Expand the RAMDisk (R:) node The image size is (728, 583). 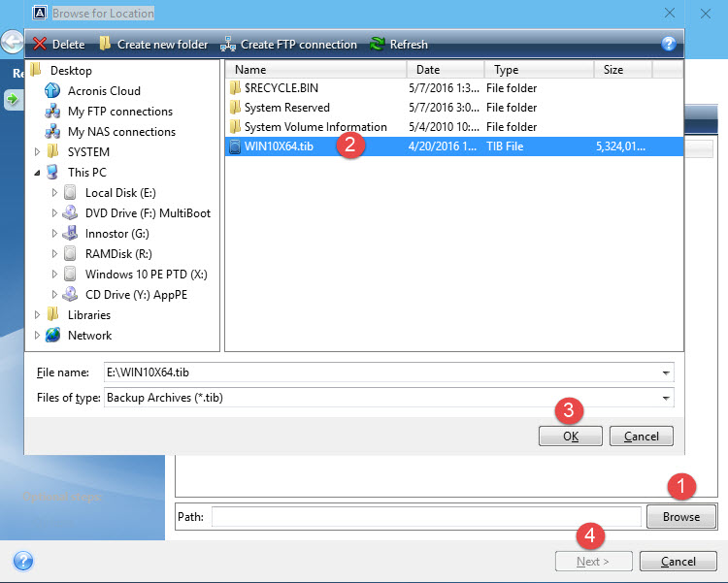54,254
